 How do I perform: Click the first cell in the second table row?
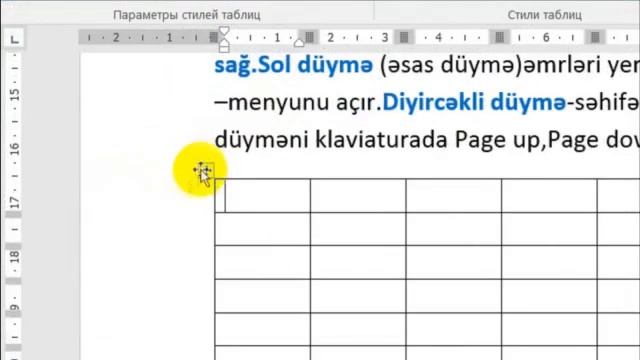tap(262, 229)
